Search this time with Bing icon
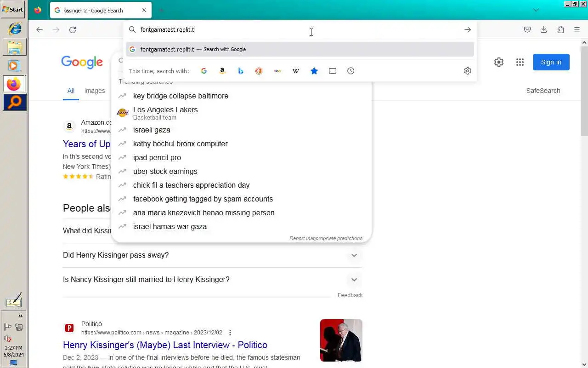This screenshot has width=588, height=368. point(241,71)
